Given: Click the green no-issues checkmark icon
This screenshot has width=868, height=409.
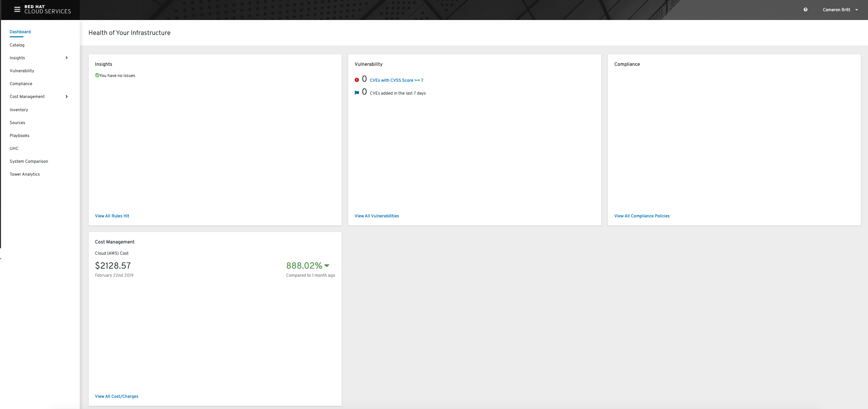Looking at the screenshot, I should point(97,75).
